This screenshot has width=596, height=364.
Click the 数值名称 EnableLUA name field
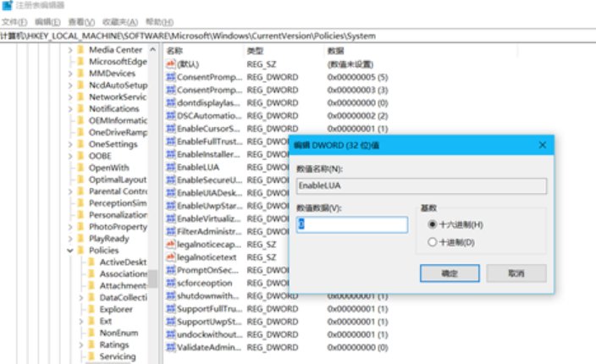421,185
